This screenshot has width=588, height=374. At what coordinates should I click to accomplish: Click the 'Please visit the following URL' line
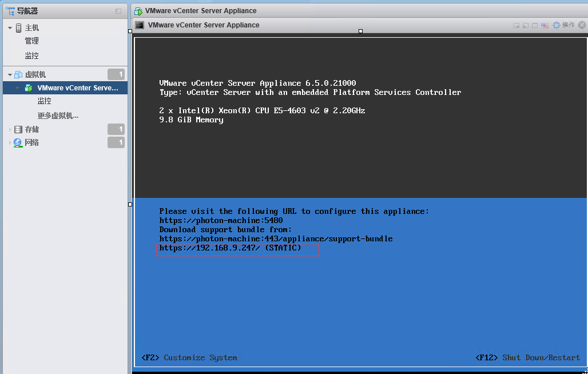click(294, 212)
